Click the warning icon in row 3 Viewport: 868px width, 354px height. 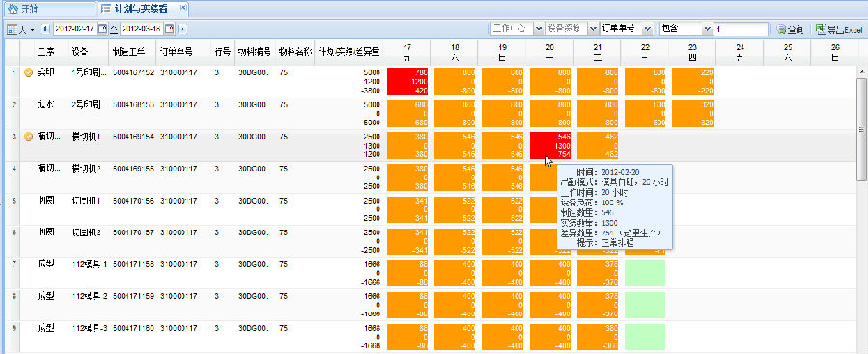pyautogui.click(x=29, y=136)
